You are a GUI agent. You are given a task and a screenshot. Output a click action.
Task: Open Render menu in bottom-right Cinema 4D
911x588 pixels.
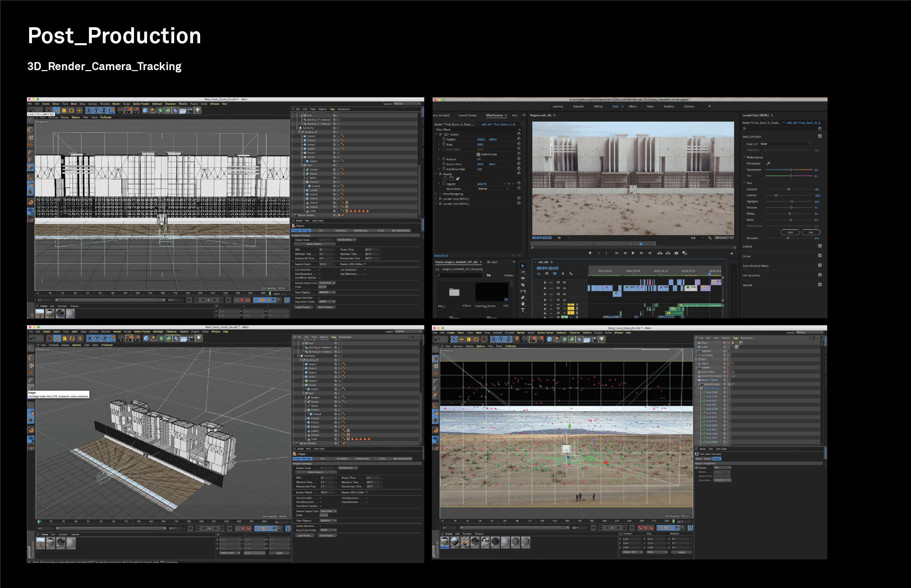[x=521, y=333]
